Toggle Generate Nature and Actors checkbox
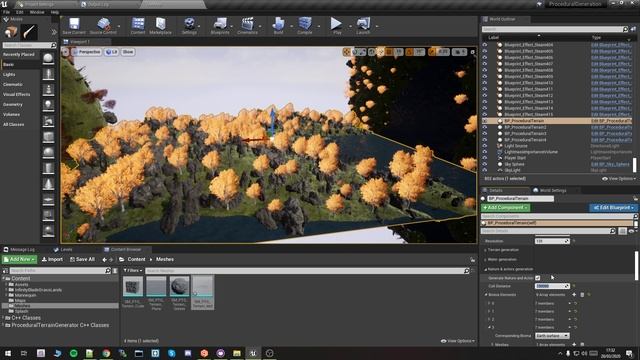640x360 pixels. point(538,278)
